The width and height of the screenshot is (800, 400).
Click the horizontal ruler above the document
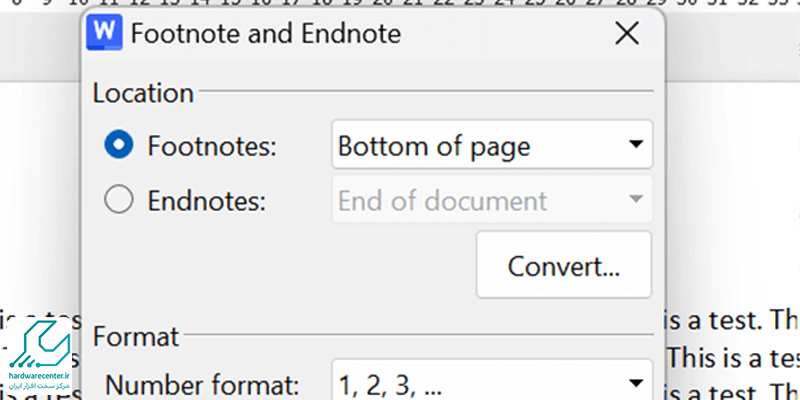pos(400,4)
